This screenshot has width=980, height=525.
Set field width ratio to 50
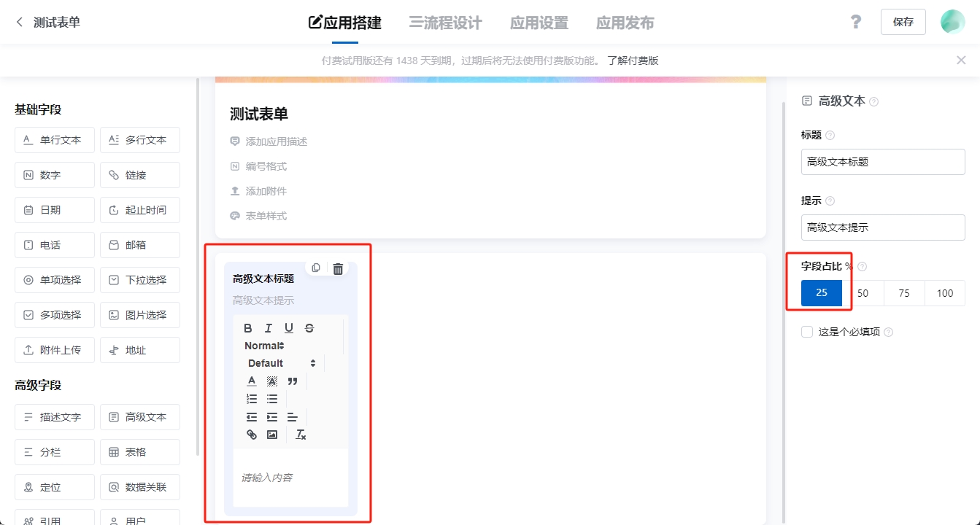pyautogui.click(x=863, y=293)
